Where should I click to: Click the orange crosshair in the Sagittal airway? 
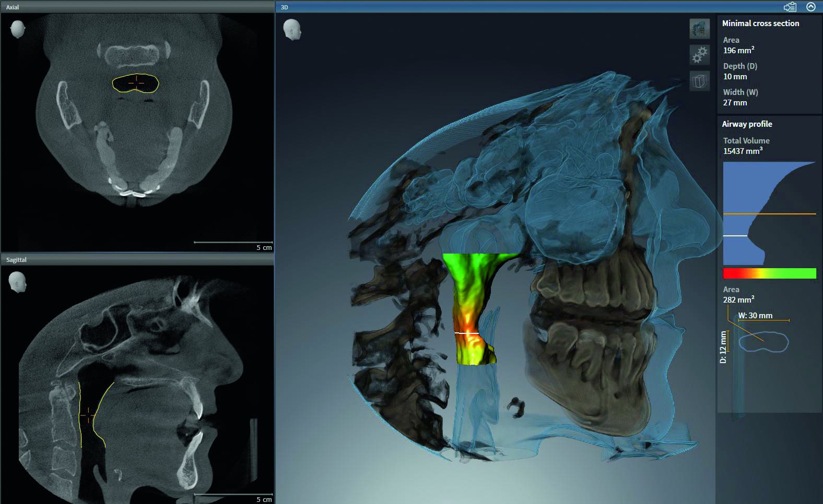tap(88, 415)
